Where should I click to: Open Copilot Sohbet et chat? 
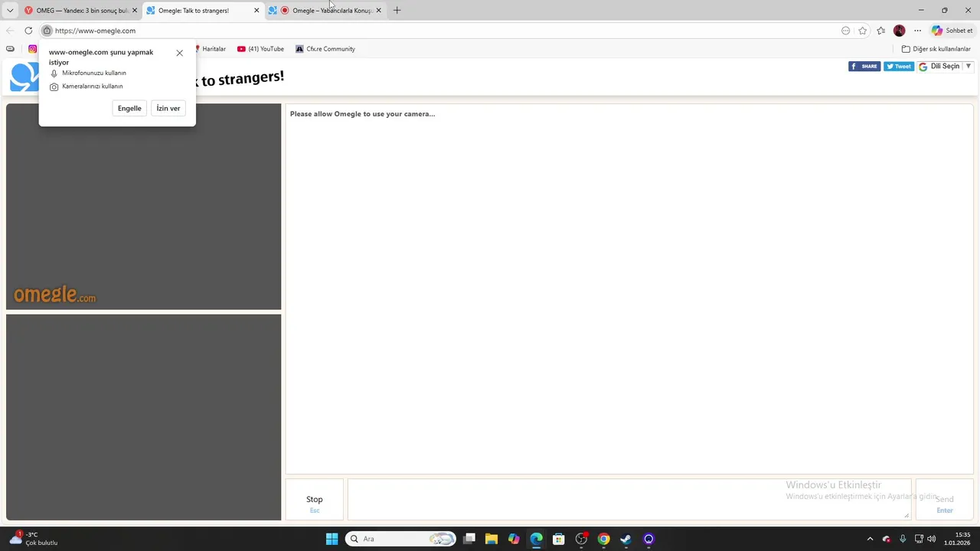952,31
